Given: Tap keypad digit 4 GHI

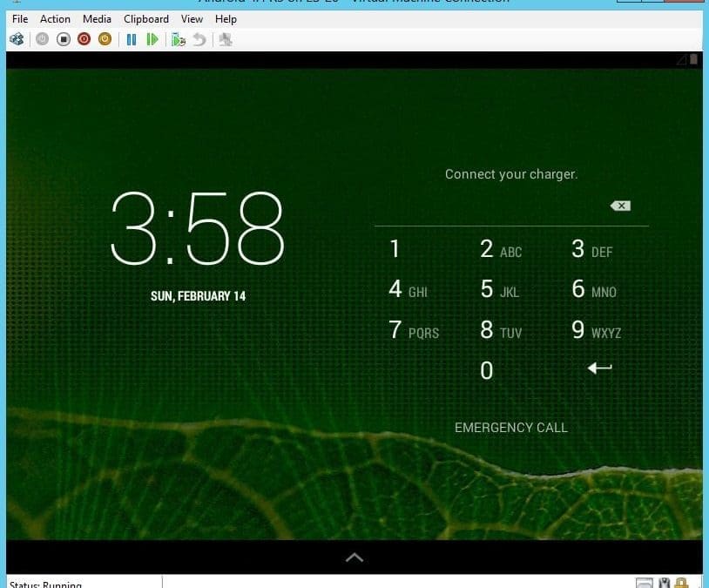Looking at the screenshot, I should [408, 289].
